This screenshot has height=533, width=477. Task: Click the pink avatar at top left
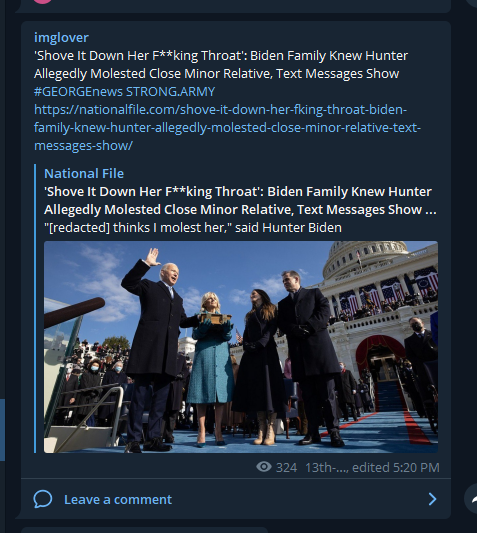43,1
